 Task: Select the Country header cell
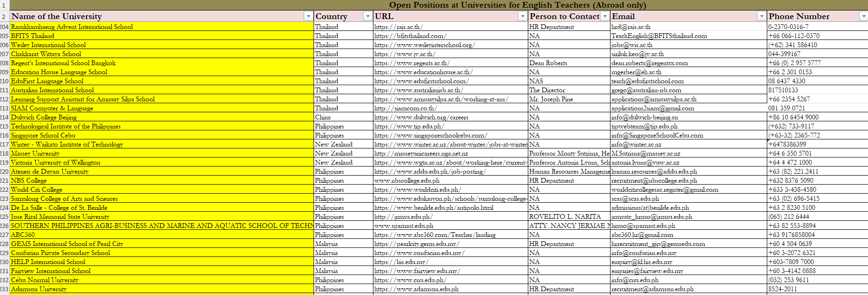pos(343,16)
